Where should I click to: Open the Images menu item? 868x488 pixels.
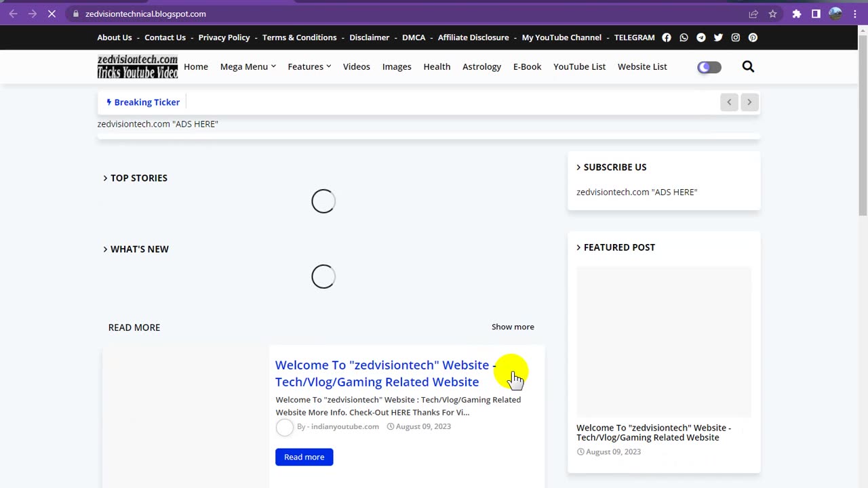(x=397, y=66)
